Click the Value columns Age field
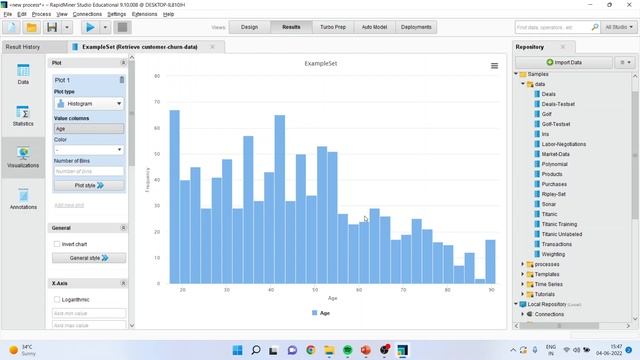640x360 pixels. (89, 129)
